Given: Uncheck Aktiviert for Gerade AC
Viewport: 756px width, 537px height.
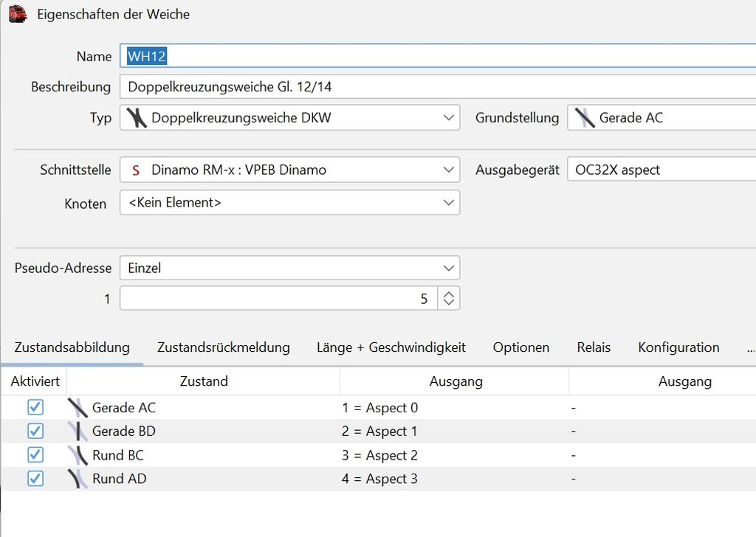Looking at the screenshot, I should tap(35, 408).
